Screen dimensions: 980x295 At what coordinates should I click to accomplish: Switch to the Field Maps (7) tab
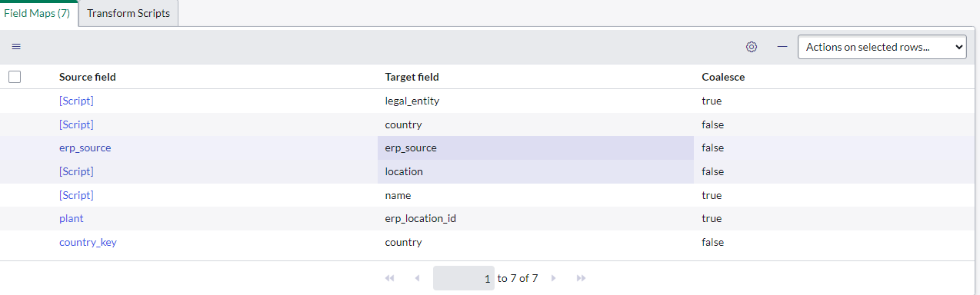pos(38,13)
